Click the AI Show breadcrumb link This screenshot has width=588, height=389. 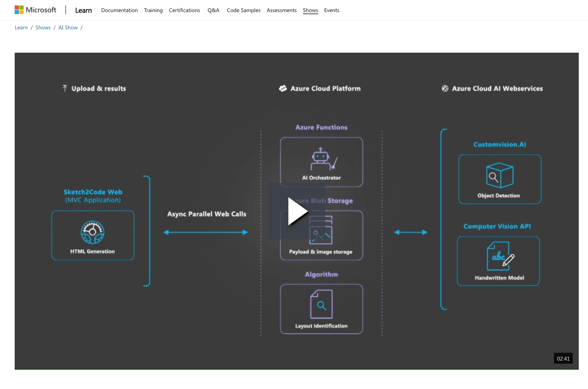[68, 28]
